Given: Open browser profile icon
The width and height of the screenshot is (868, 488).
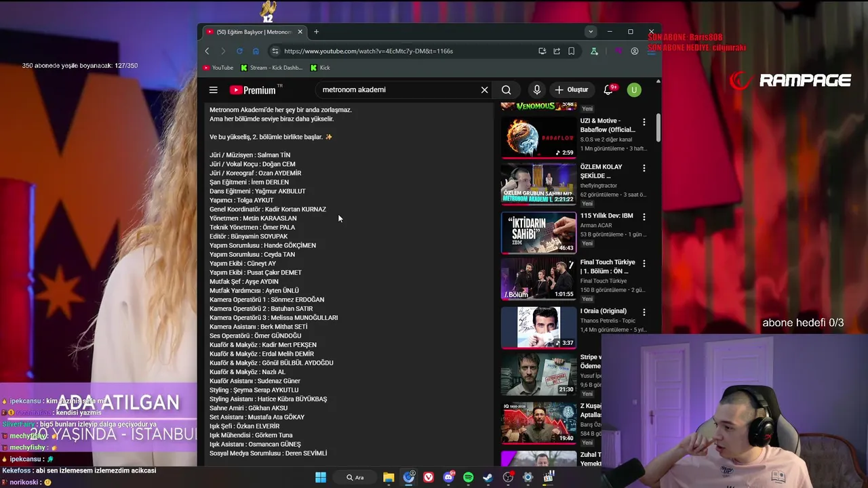Looking at the screenshot, I should coord(635,51).
